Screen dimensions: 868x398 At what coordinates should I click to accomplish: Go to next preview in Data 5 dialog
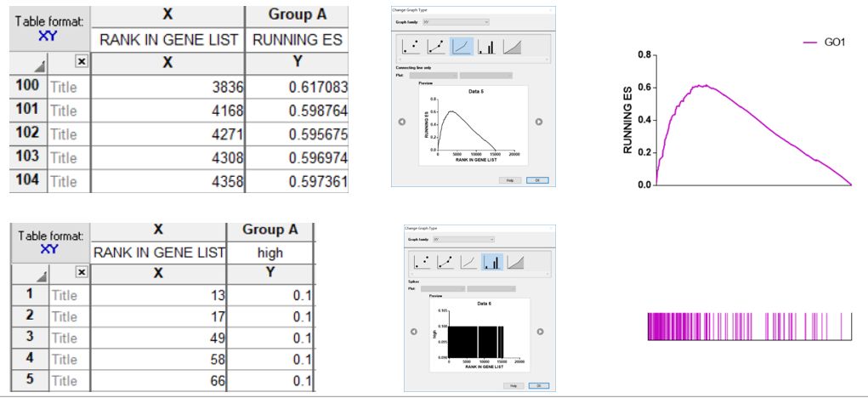(x=539, y=122)
